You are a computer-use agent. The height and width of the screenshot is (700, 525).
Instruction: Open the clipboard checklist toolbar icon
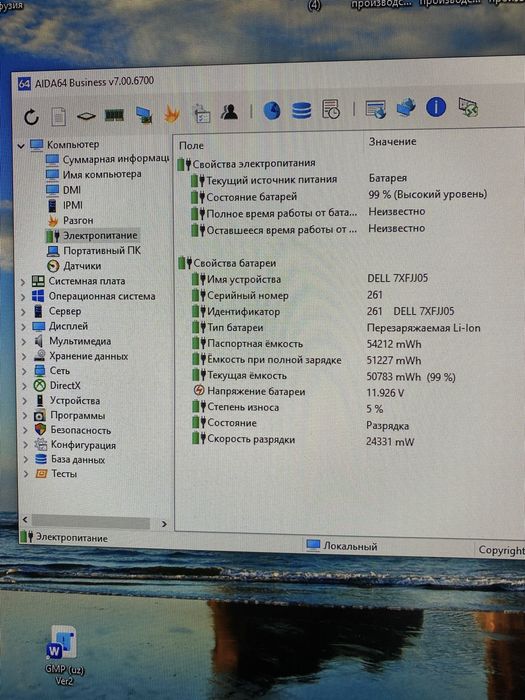[201, 113]
